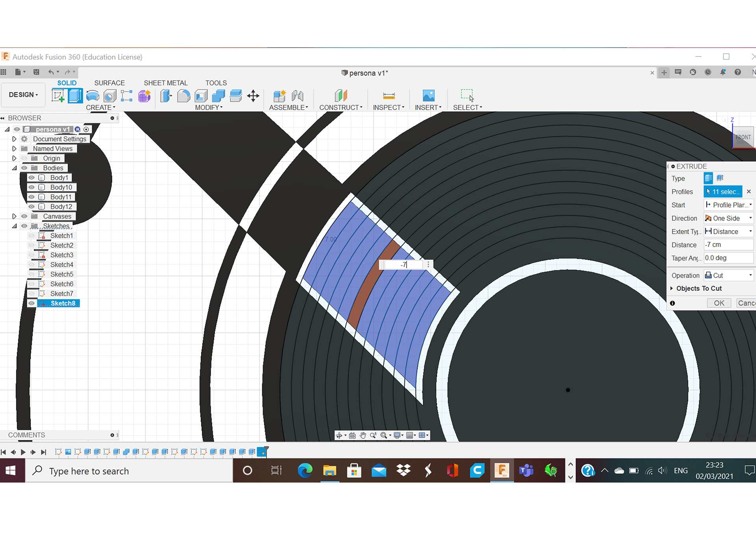Image resolution: width=756 pixels, height=534 pixels.
Task: Select the Hole tool icon
Action: pyautogui.click(x=110, y=96)
